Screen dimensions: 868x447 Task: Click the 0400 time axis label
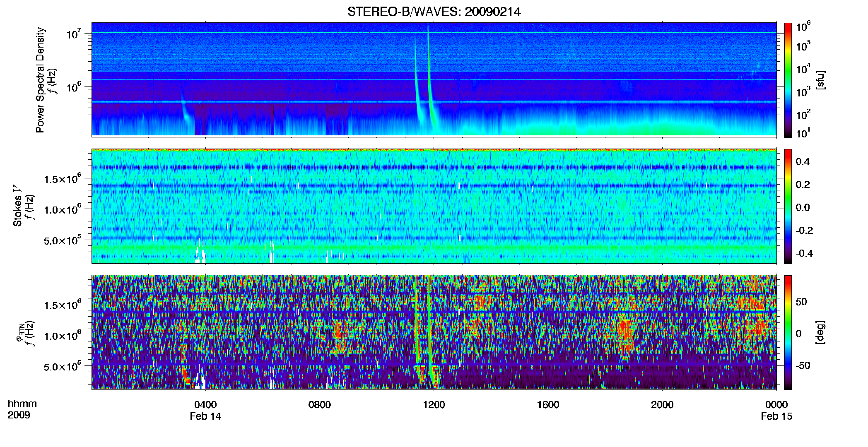click(x=205, y=405)
